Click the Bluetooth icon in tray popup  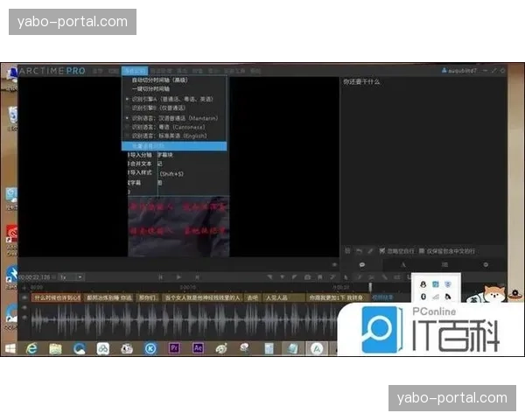pos(423,297)
